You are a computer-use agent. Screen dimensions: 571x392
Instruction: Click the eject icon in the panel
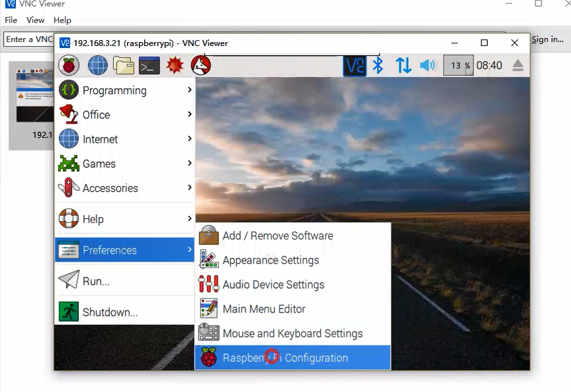518,66
